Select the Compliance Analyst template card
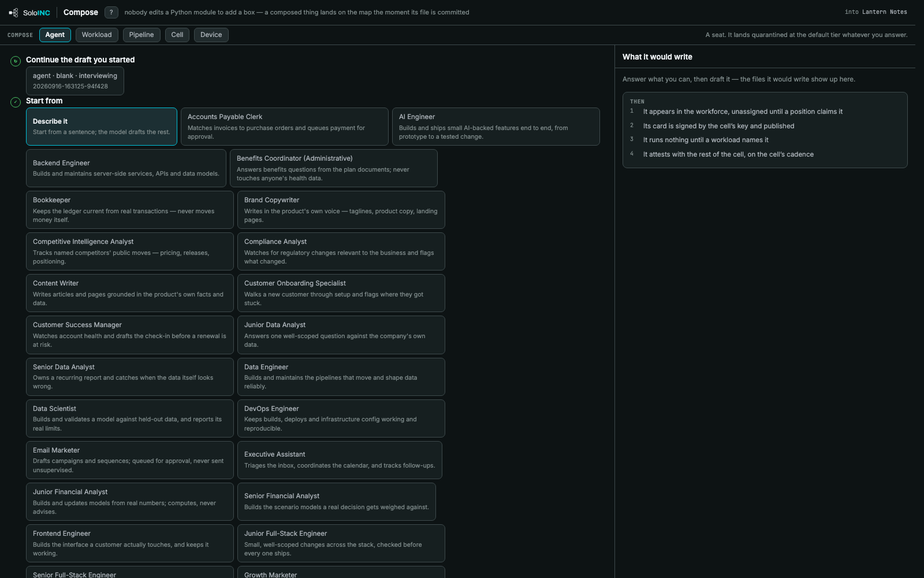Screen dimensions: 924x578 tap(341, 251)
